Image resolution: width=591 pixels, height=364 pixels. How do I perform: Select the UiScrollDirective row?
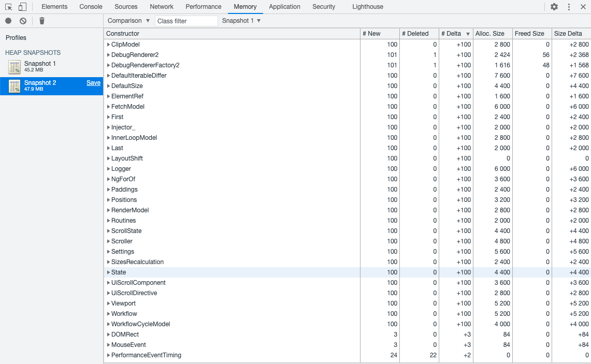point(347,293)
